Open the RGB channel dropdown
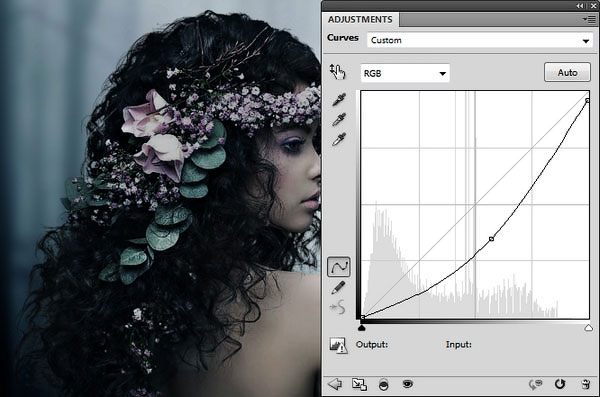 pos(405,73)
